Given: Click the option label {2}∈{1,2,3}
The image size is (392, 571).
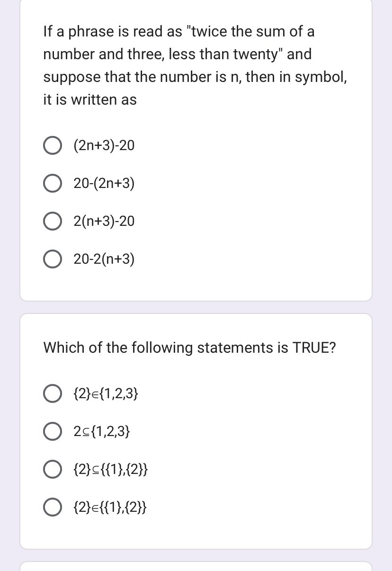Looking at the screenshot, I should pyautogui.click(x=106, y=393).
